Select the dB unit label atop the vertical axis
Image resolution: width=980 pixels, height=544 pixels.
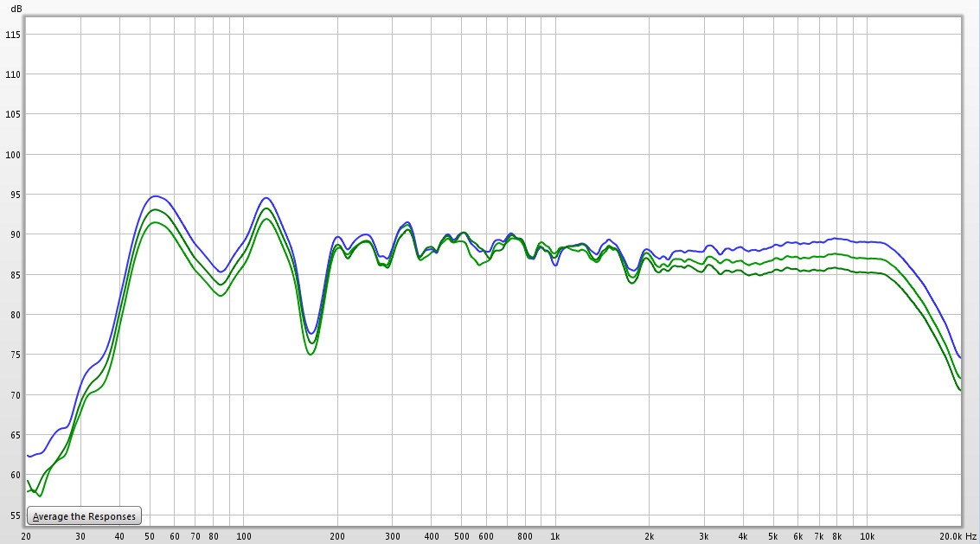(16, 9)
